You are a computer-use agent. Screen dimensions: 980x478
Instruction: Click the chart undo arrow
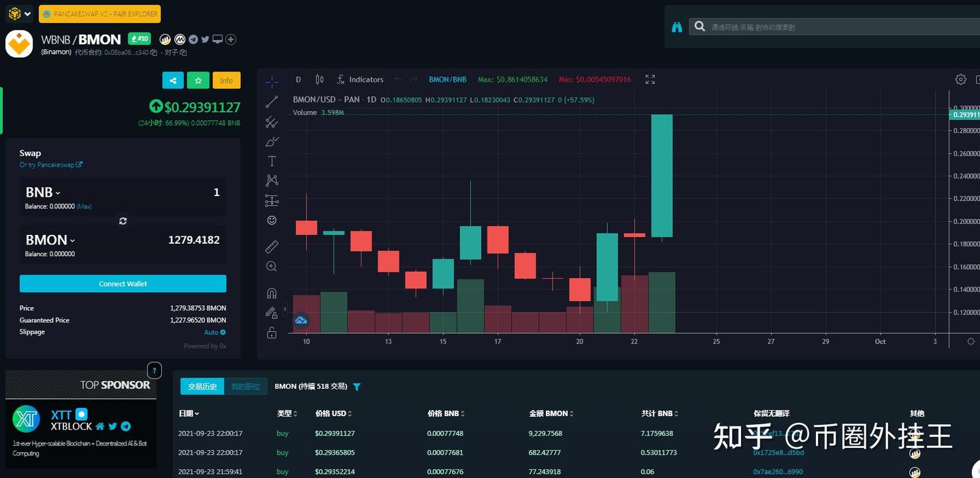(399, 80)
